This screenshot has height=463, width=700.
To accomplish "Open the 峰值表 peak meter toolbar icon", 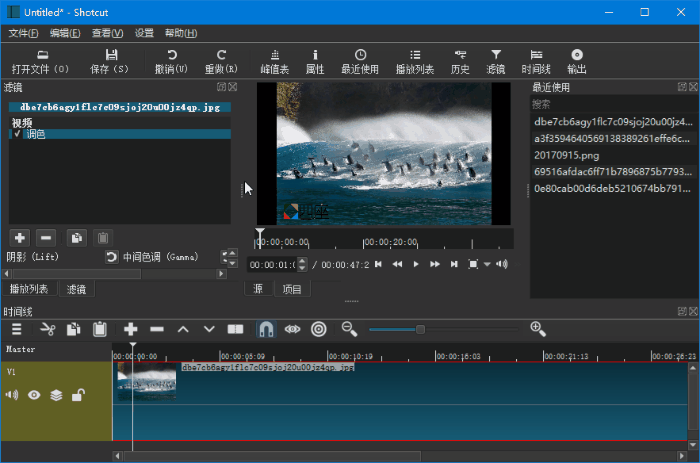I will (275, 61).
